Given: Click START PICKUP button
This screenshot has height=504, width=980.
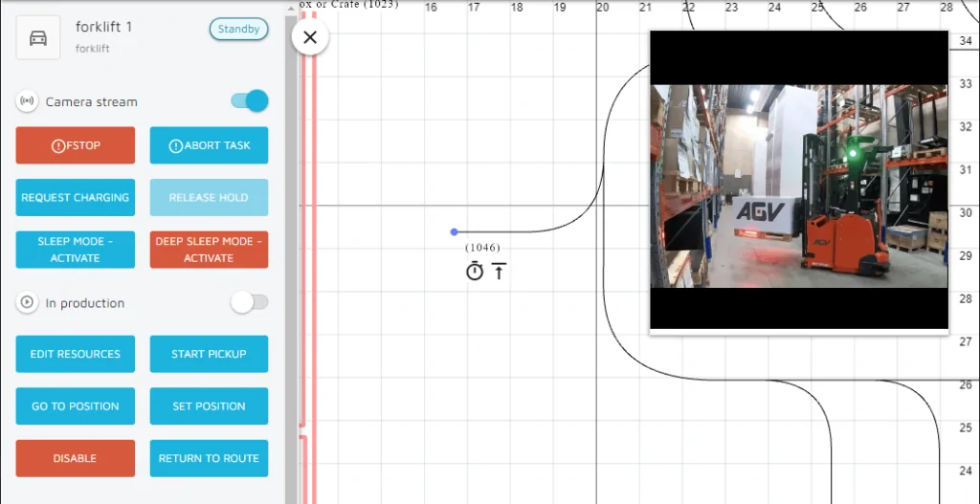Looking at the screenshot, I should [209, 354].
